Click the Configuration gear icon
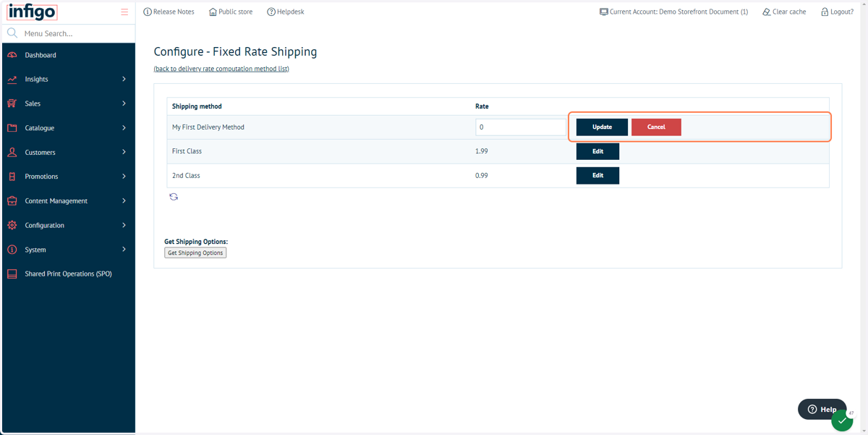The image size is (868, 435). [x=12, y=226]
